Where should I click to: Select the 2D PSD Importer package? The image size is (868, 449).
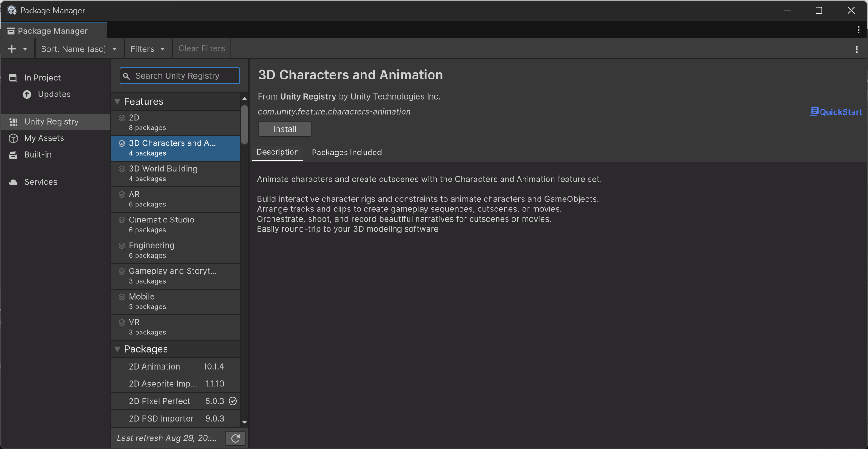click(175, 418)
